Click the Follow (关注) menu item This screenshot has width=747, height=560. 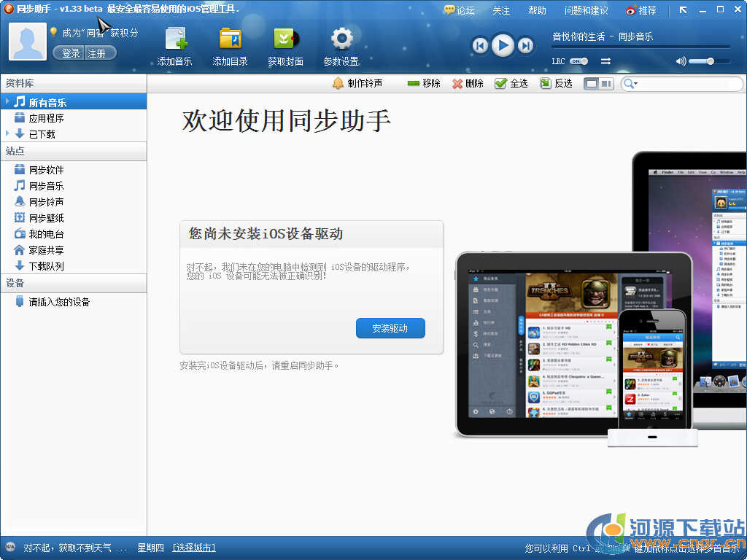point(501,10)
